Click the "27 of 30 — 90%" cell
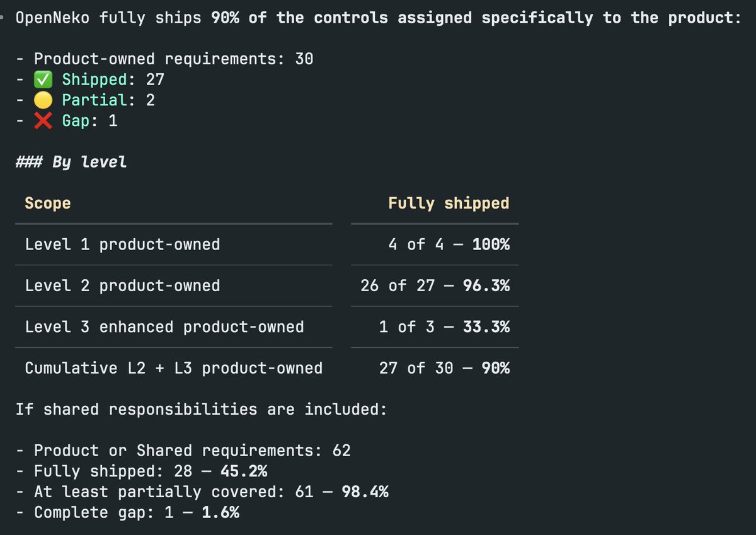756x535 pixels. point(445,368)
